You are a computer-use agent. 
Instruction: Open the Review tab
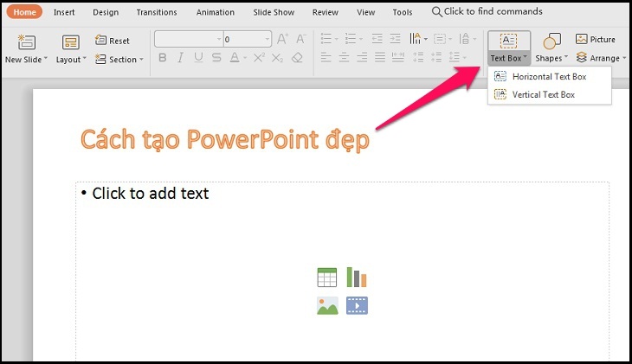pos(326,12)
